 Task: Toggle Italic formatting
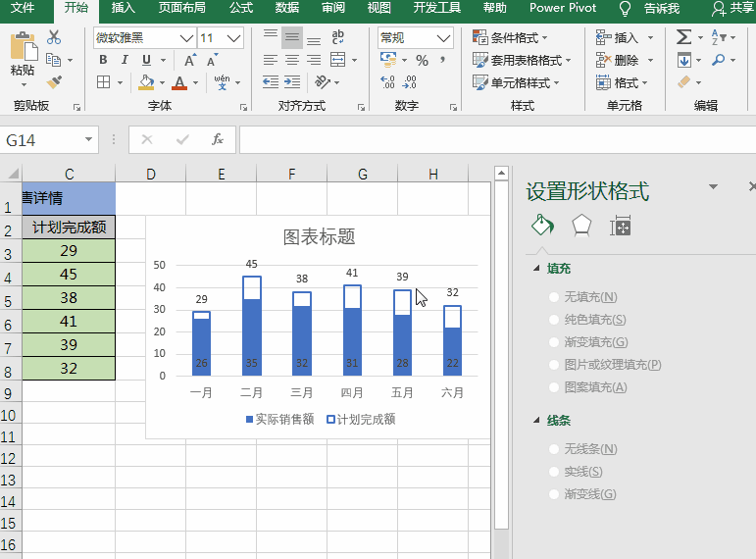125,60
